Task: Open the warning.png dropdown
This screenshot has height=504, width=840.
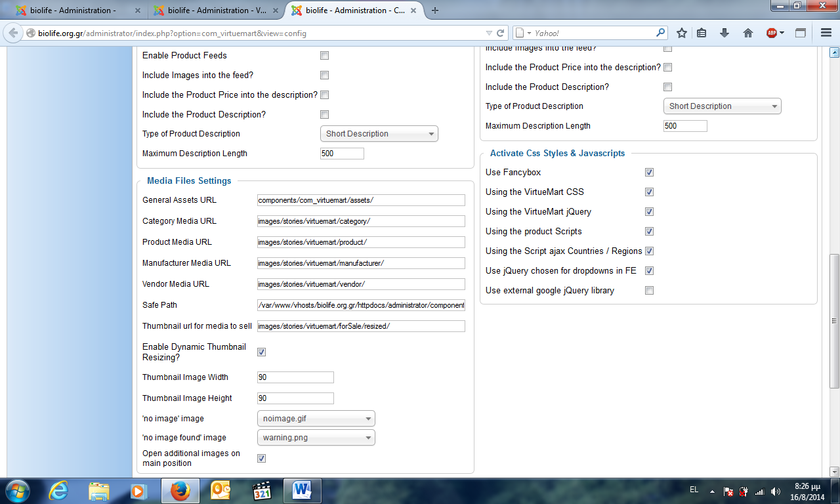Action: 316,438
